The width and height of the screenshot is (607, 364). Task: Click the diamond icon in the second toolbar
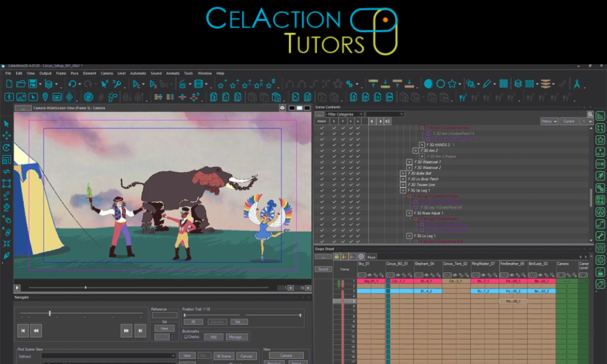click(70, 96)
